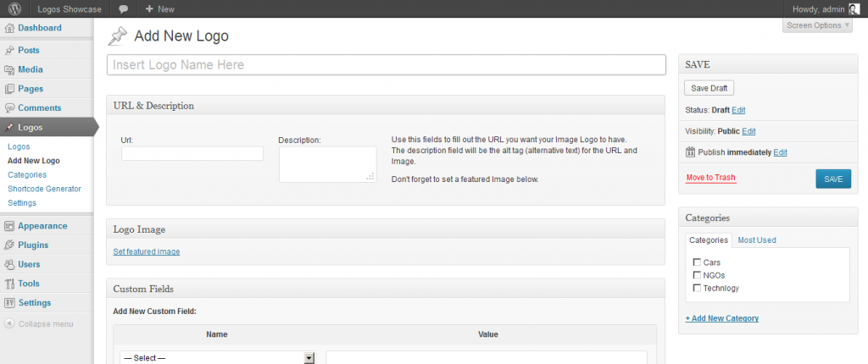Open Appearance via its sidebar icon
Screen dimensions: 868x364
pyautogui.click(x=9, y=226)
